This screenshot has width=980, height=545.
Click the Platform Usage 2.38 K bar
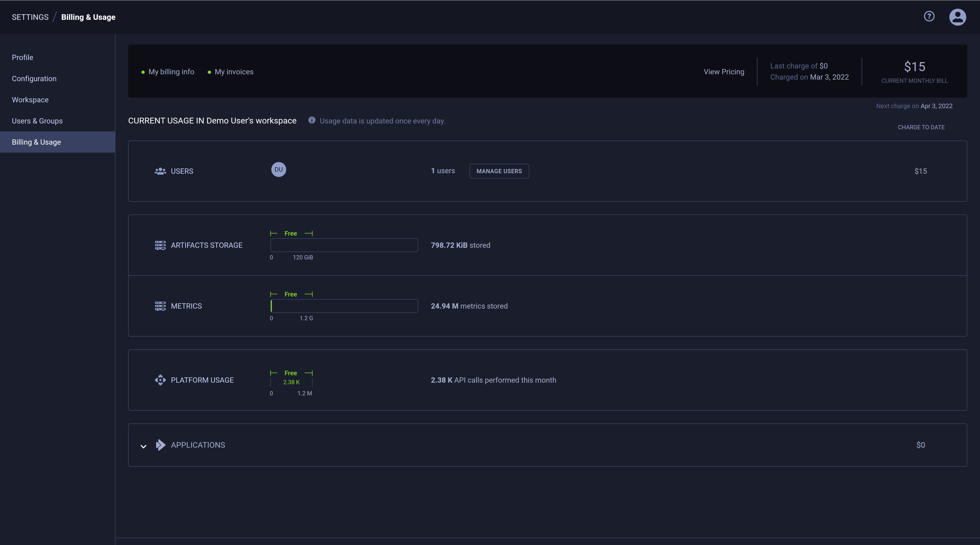(x=291, y=382)
